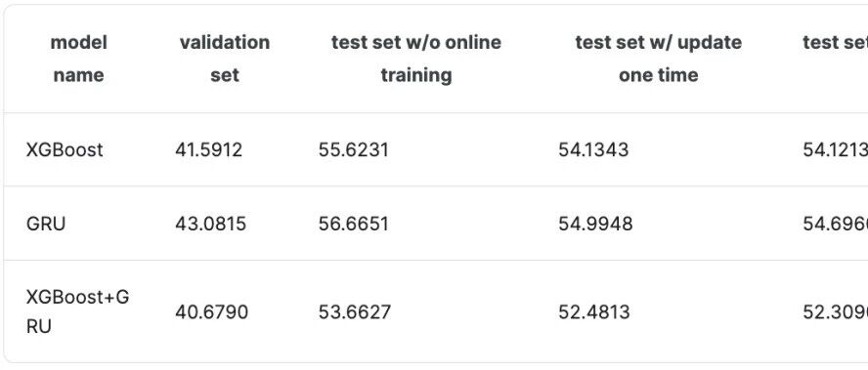This screenshot has height=370, width=868.
Task: Select test value 53.6627 for XGBoost+GRU
Action: coord(354,312)
